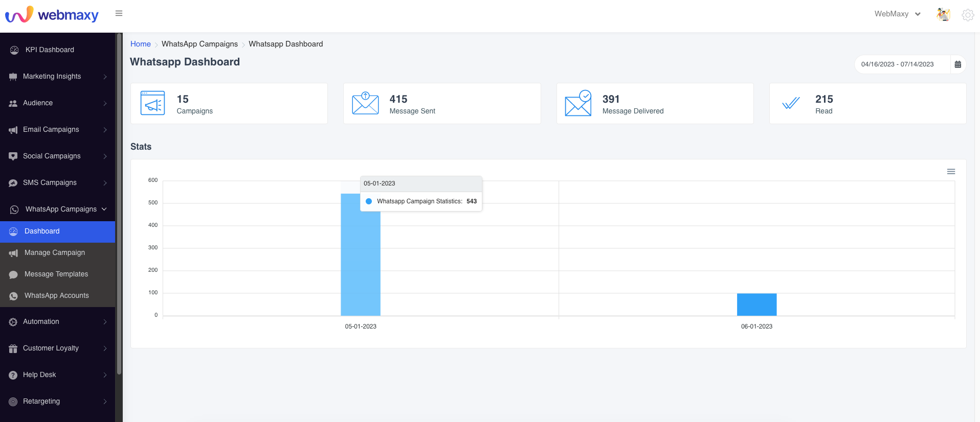
Task: Click the 15 Campaigns count
Action: (183, 99)
